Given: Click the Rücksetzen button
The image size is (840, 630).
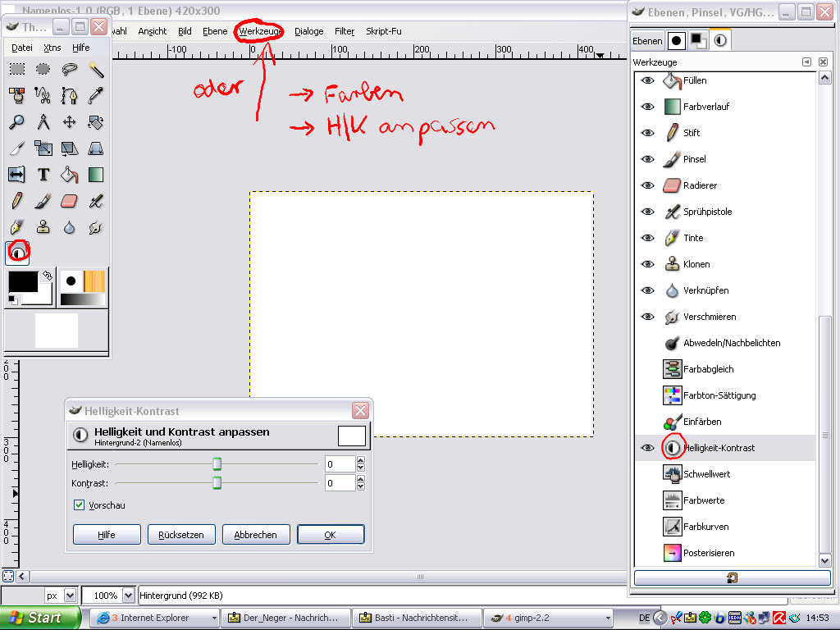Looking at the screenshot, I should (181, 534).
